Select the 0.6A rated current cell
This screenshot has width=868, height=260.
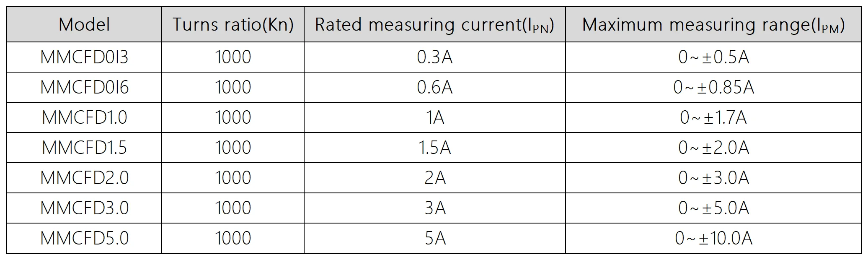tap(434, 87)
